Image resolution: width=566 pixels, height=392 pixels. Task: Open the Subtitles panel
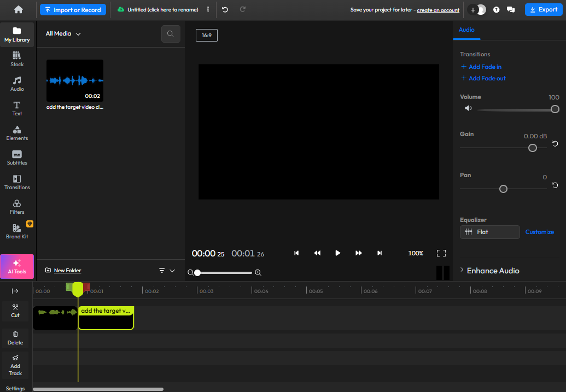[x=16, y=157]
